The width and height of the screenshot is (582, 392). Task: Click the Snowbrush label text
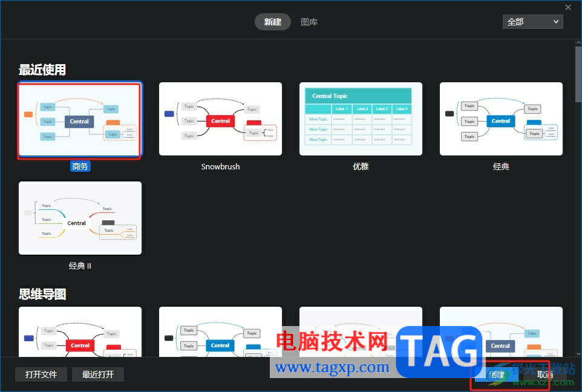coord(220,167)
